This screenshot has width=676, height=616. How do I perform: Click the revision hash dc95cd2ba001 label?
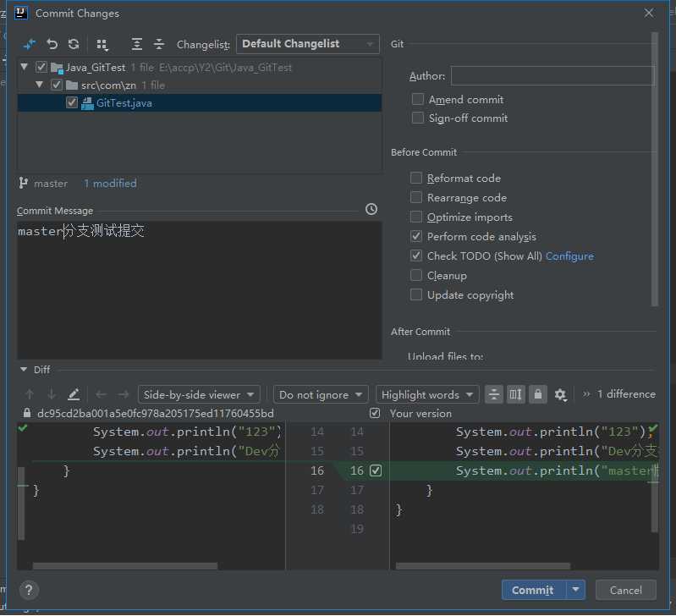pos(155,414)
